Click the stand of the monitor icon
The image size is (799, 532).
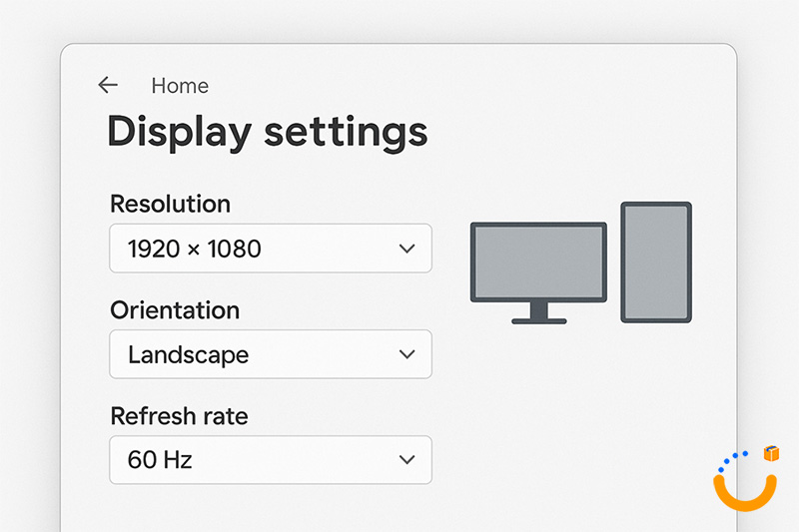click(x=539, y=312)
